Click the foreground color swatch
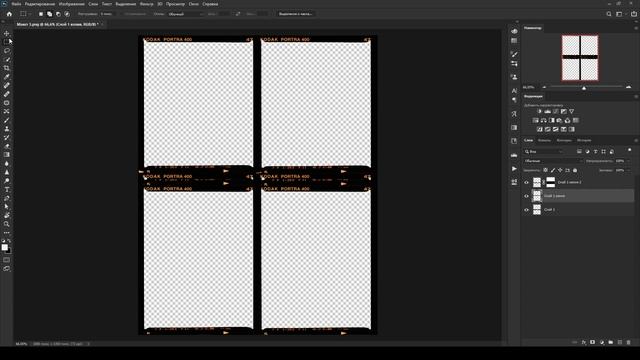The image size is (640, 360). (4, 247)
